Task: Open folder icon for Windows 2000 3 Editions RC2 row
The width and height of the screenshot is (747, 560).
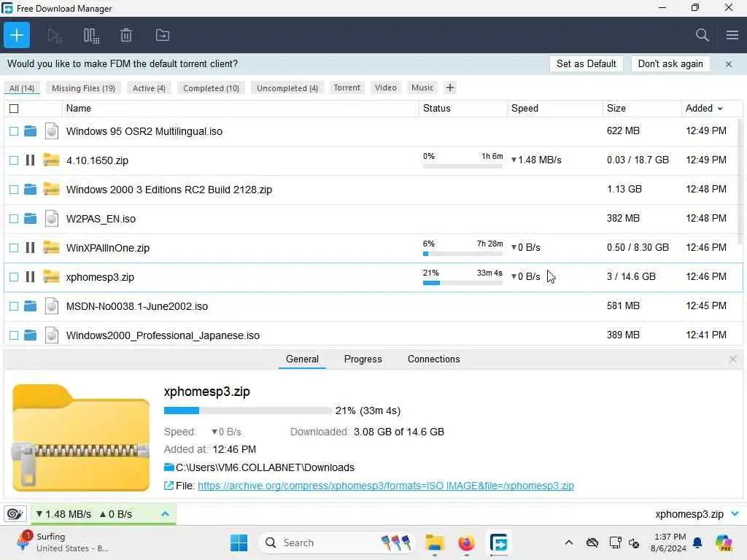Action: coord(30,190)
